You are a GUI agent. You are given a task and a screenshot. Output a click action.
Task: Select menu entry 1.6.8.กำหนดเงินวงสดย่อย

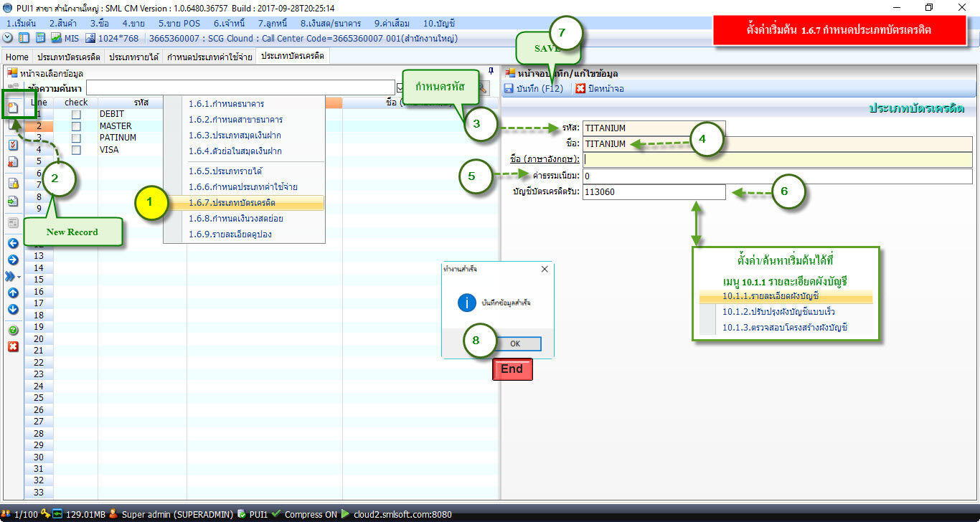244,219
